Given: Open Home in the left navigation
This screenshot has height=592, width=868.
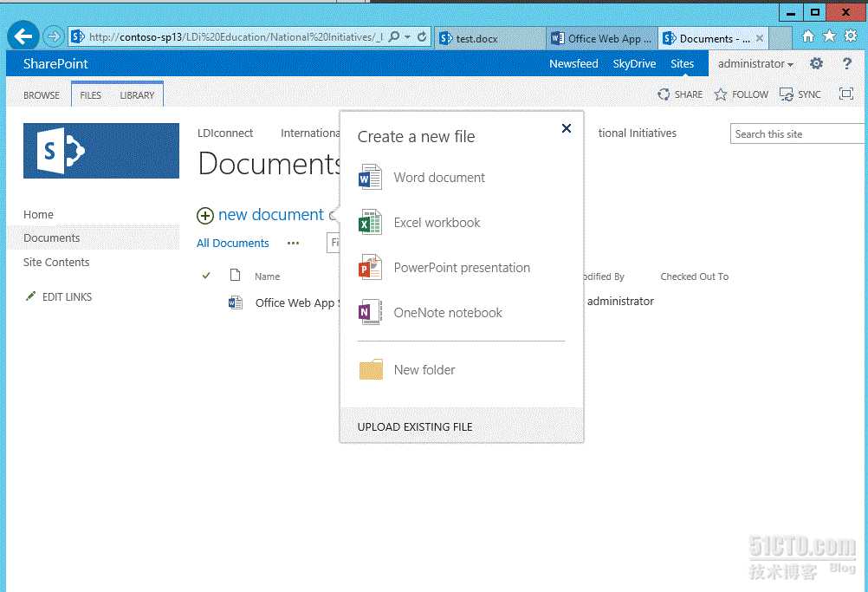Looking at the screenshot, I should [38, 214].
